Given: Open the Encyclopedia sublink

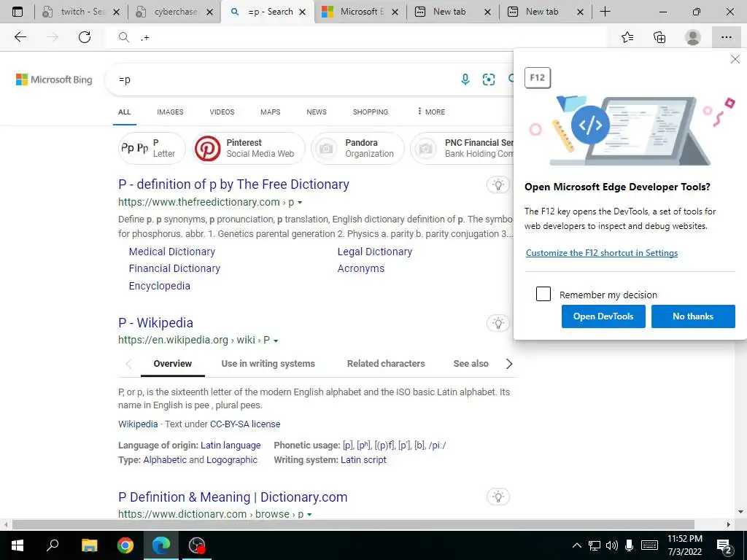Looking at the screenshot, I should click(159, 286).
